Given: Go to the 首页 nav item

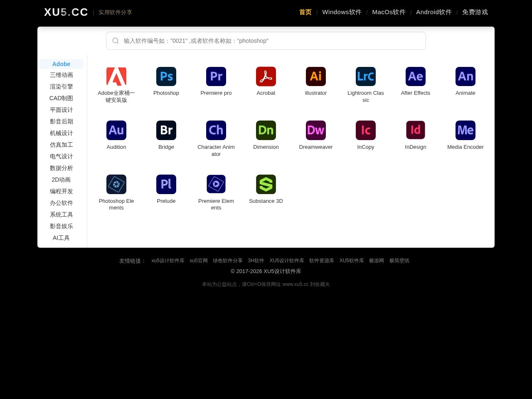Looking at the screenshot, I should [305, 12].
